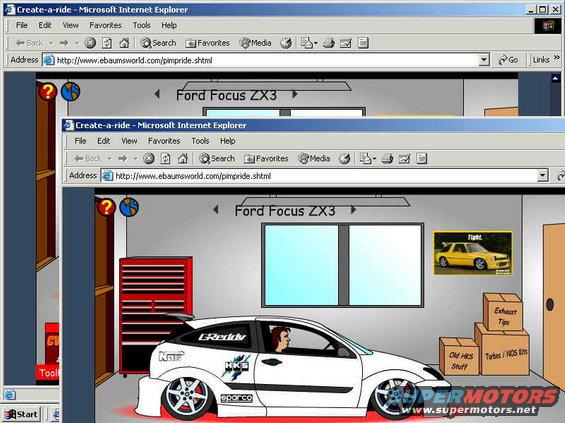Open Search in front window toolbar

[x=217, y=159]
